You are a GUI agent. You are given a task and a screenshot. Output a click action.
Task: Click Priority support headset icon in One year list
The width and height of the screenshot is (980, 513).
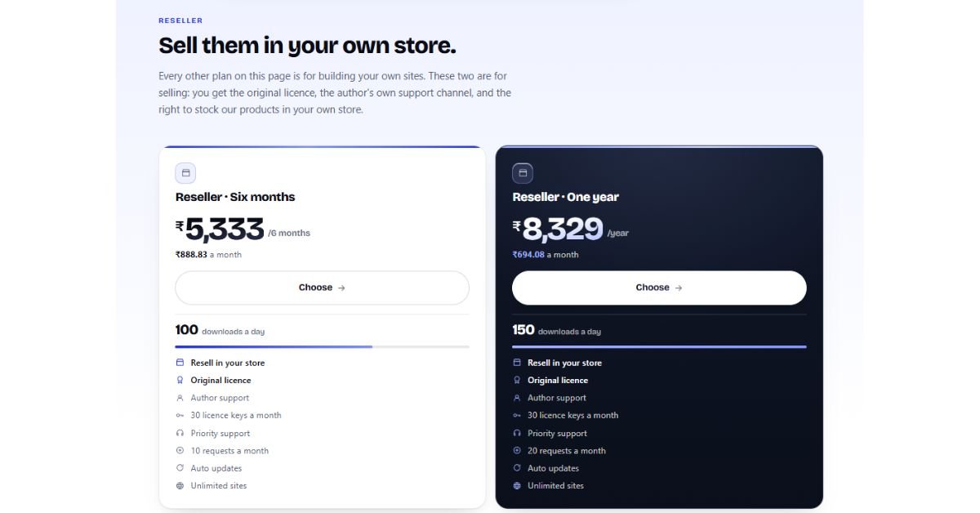point(517,433)
